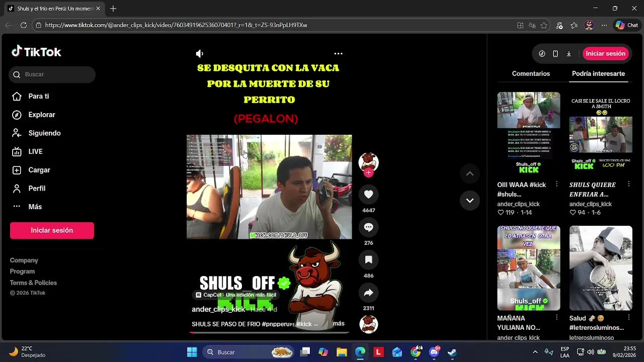The height and width of the screenshot is (362, 644).
Task: Show hidden tray icons chevron
Action: 535,352
